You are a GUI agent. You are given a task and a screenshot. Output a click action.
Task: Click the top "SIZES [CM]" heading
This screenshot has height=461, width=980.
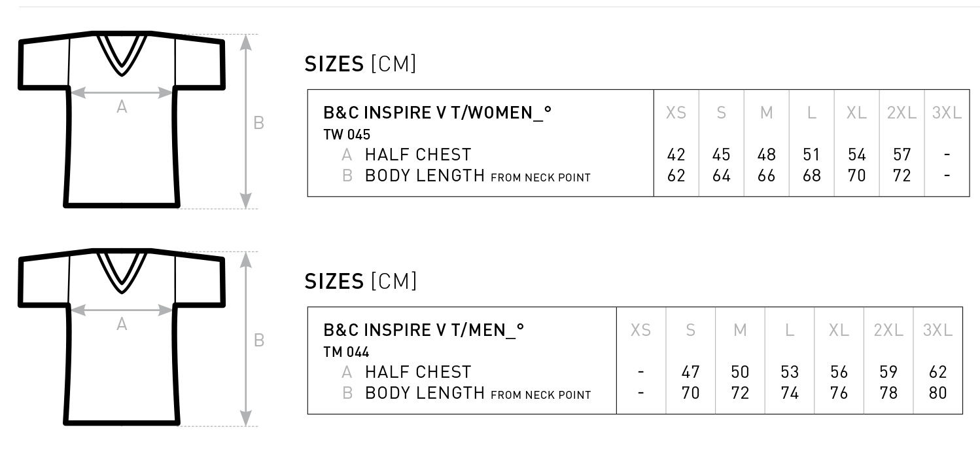360,64
